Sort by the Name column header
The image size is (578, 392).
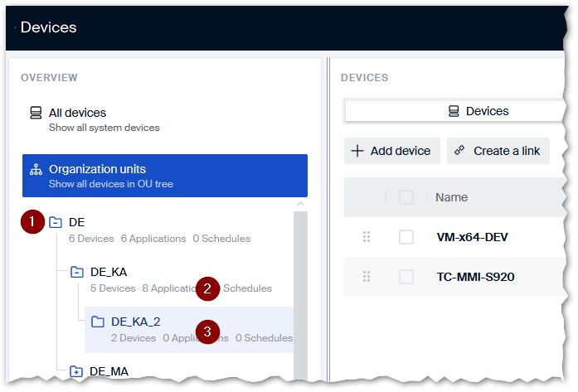(x=451, y=197)
